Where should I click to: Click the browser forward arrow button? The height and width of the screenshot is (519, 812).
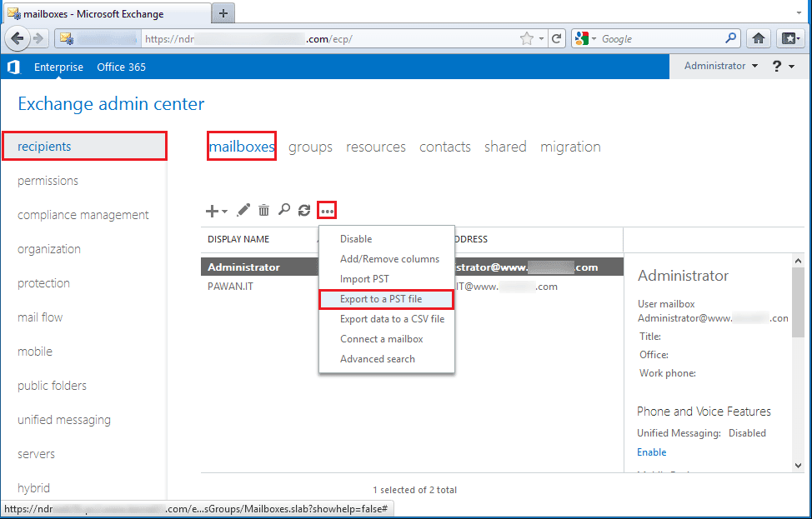[x=38, y=38]
